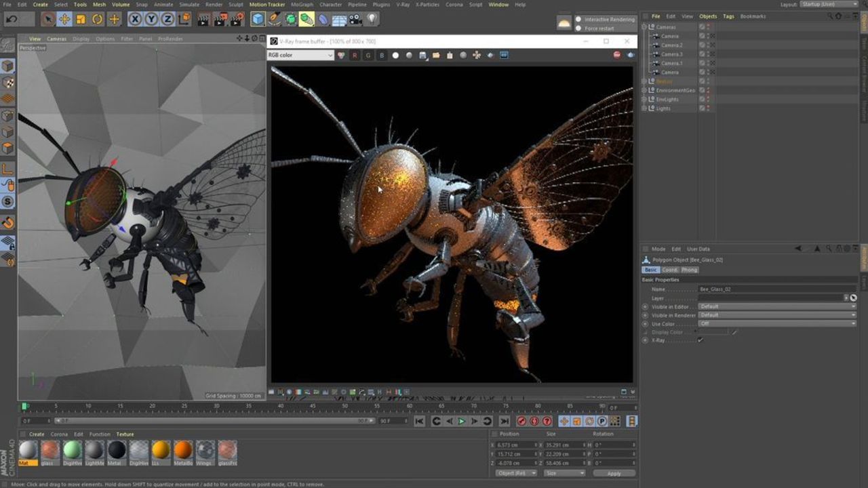Open the RGB color channel dropdown
Image resolution: width=868 pixels, height=488 pixels.
(x=300, y=55)
